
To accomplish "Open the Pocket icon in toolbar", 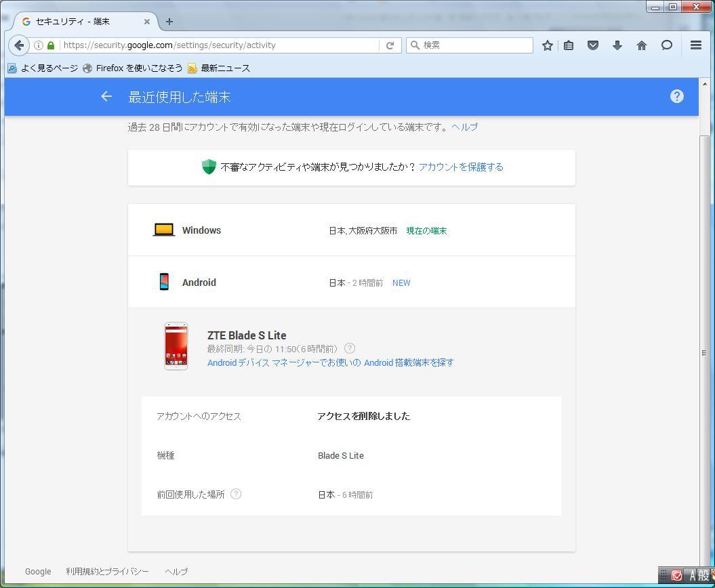I will [593, 45].
